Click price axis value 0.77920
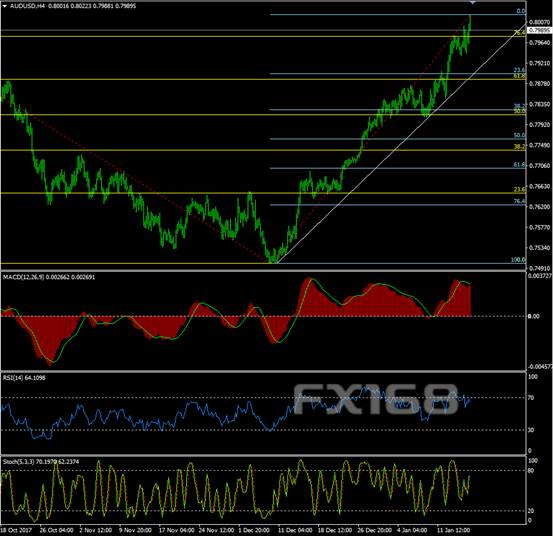The image size is (553, 536). click(540, 124)
